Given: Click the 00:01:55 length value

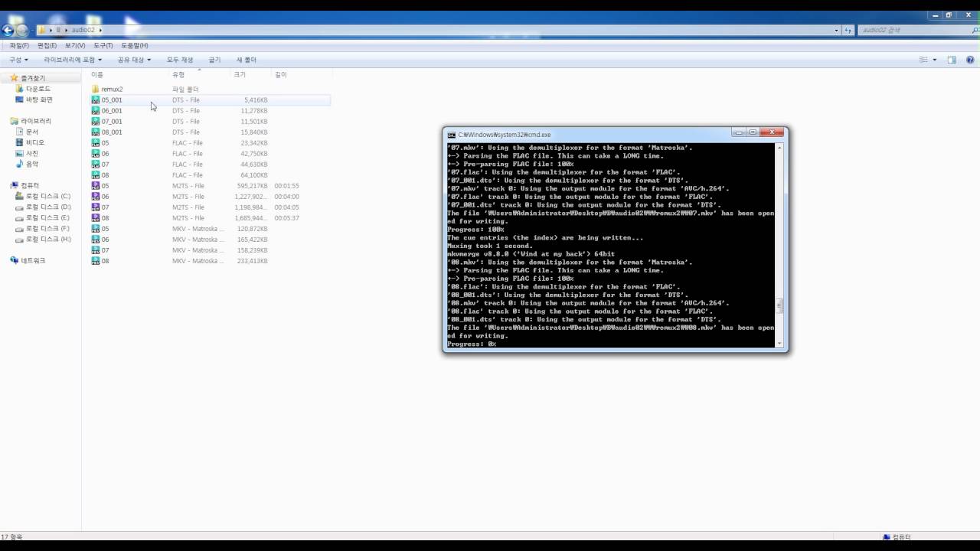Looking at the screenshot, I should [286, 186].
